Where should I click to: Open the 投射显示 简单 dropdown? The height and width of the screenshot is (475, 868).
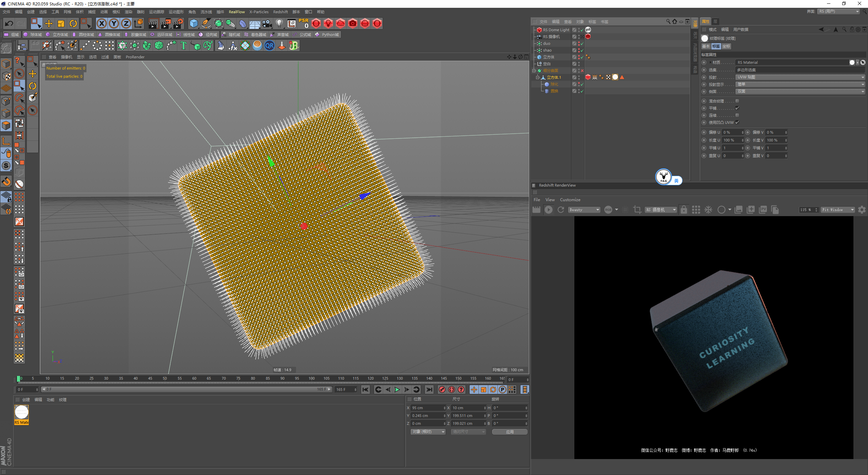click(800, 84)
